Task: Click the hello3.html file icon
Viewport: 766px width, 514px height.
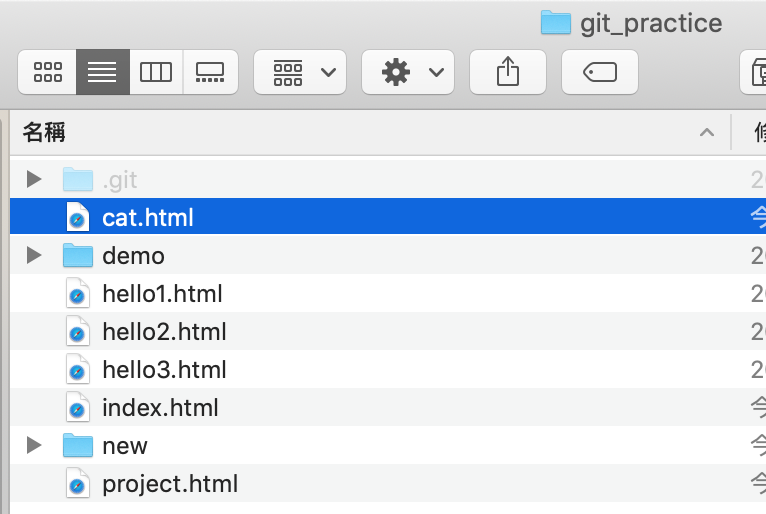Action: (77, 370)
